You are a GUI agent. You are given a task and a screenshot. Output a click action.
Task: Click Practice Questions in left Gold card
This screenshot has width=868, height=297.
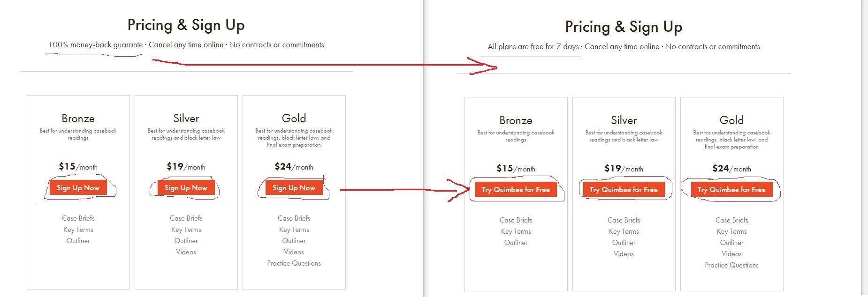294,263
